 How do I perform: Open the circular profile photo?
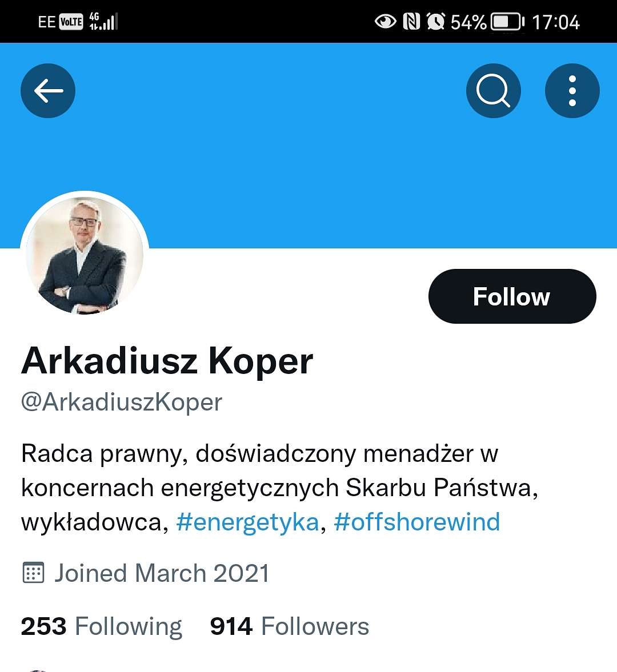(85, 255)
